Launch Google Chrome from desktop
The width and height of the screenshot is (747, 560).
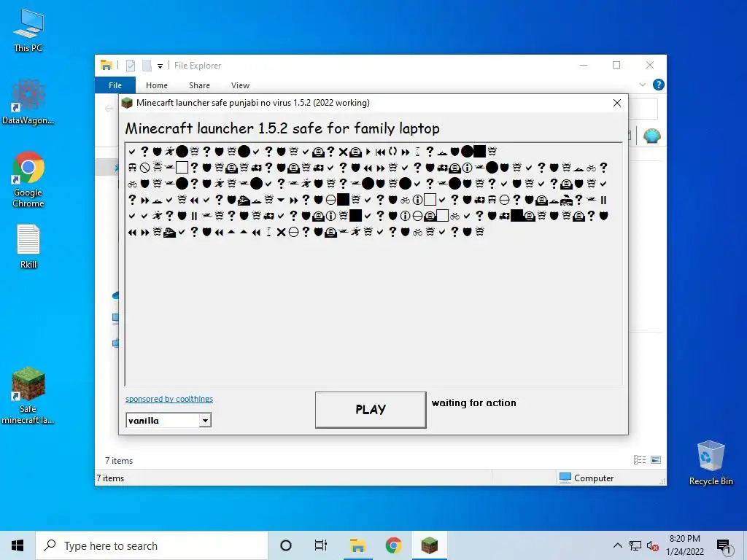pyautogui.click(x=28, y=179)
